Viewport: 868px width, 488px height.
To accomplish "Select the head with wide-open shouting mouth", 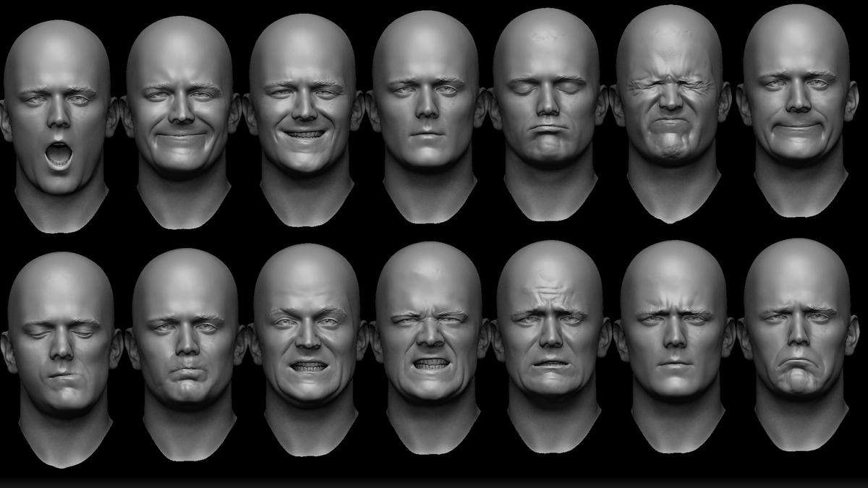I will [58, 127].
